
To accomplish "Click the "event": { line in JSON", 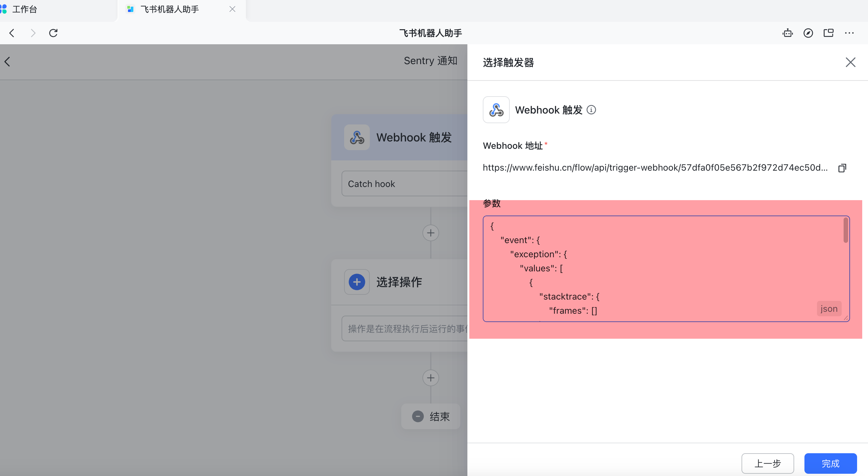I will [x=520, y=240].
